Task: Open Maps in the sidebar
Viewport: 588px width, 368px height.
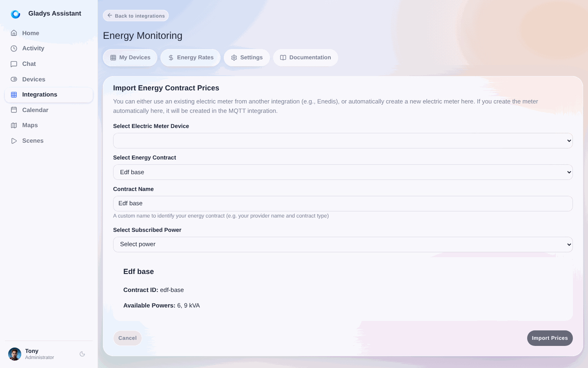Action: [49, 125]
